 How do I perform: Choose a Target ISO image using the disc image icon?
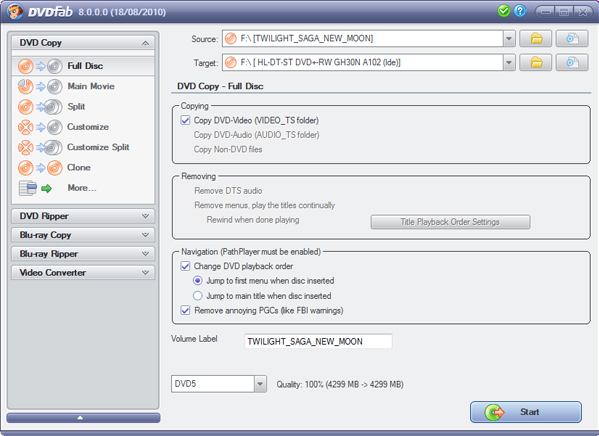(x=571, y=62)
